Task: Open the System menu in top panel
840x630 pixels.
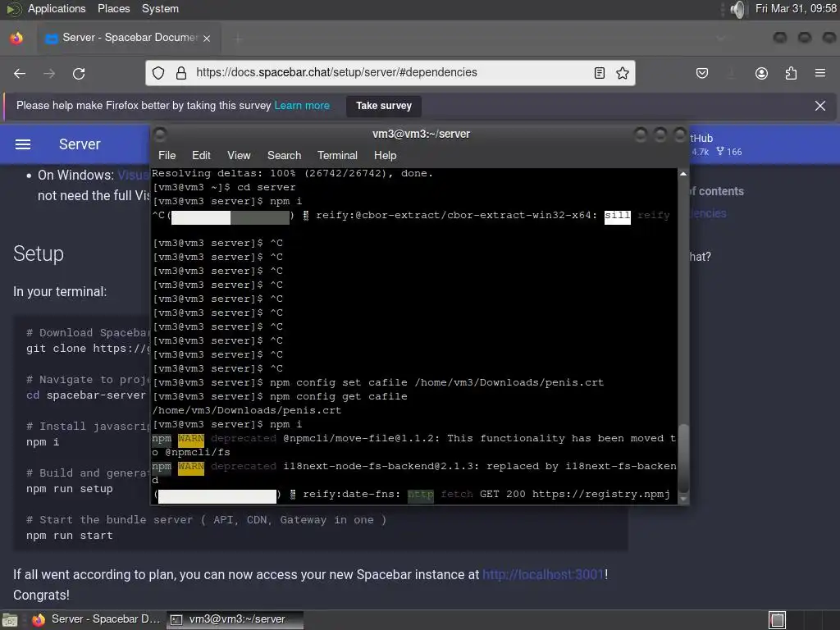Action: [x=160, y=8]
